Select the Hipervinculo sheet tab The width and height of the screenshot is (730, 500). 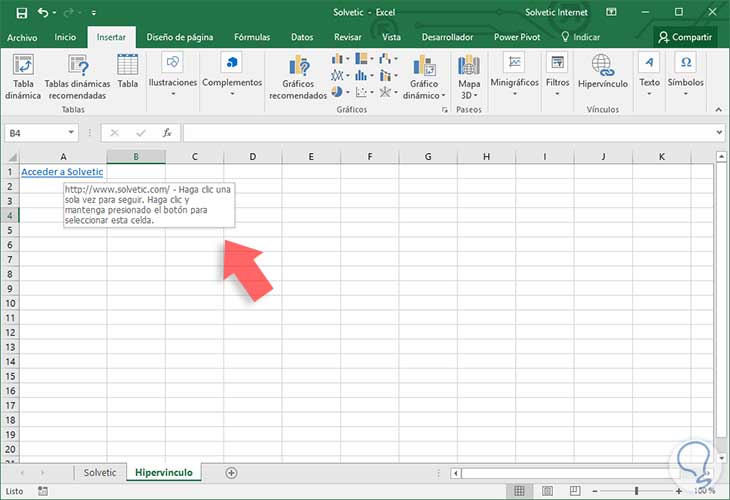[x=164, y=473]
